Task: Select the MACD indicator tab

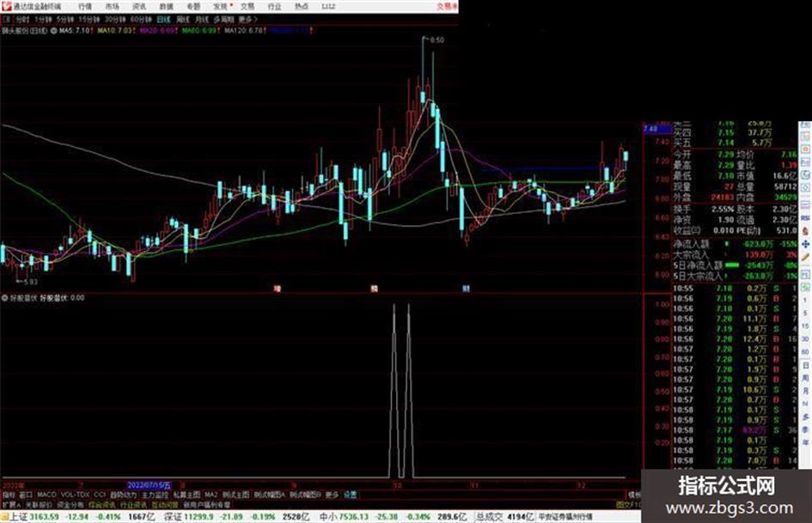Action: 46,495
